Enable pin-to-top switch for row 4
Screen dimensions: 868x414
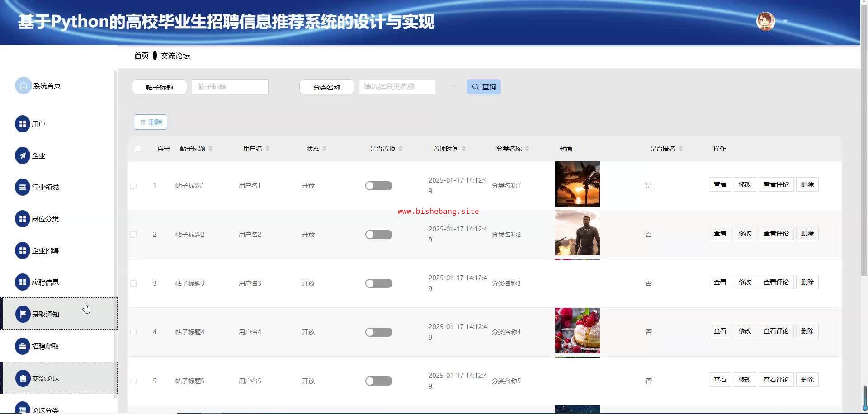378,332
